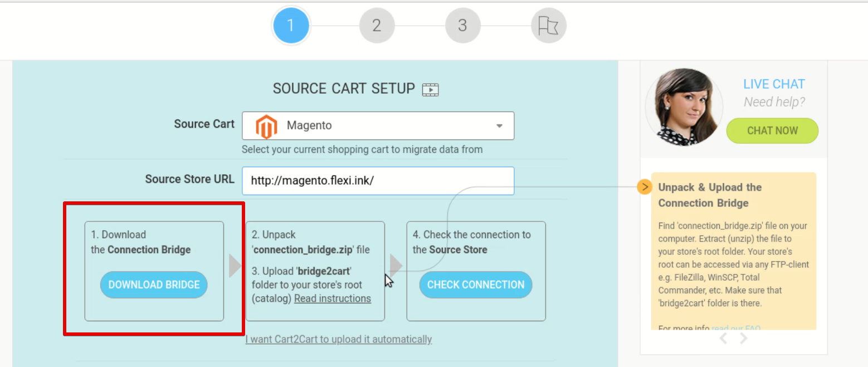This screenshot has width=868, height=367.
Task: Click the live chat agent photo
Action: (x=684, y=107)
